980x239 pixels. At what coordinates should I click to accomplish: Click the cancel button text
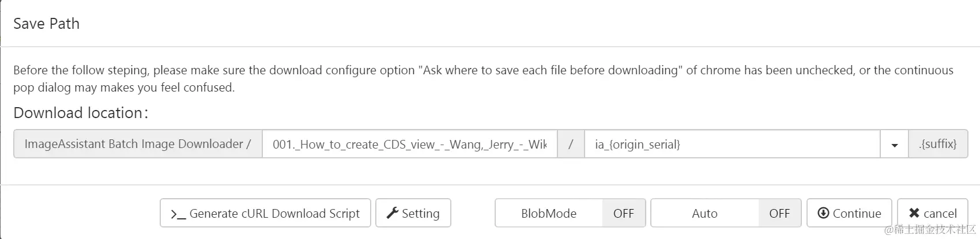coord(940,214)
